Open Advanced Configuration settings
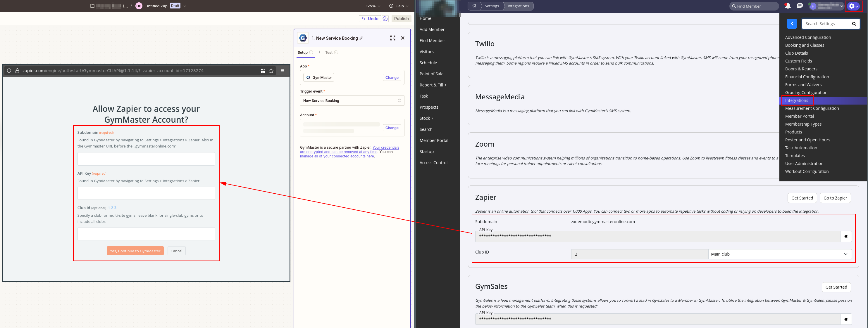 point(808,37)
